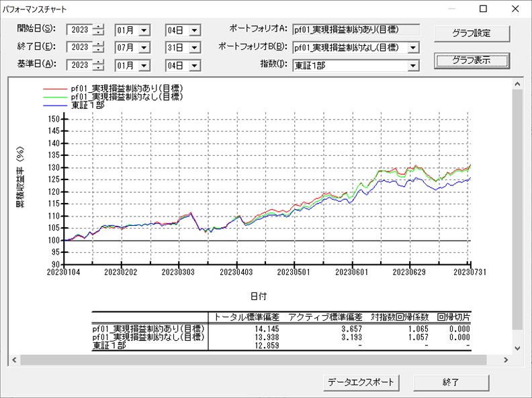Viewport: 532px width, 398px height.
Task: Open the start date month dropdown
Action: pyautogui.click(x=144, y=30)
